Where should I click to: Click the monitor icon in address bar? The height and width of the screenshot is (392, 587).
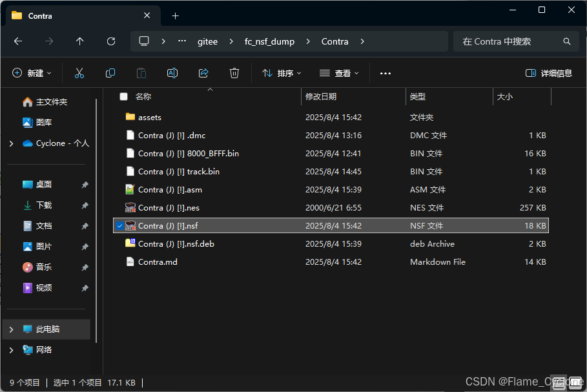point(144,41)
